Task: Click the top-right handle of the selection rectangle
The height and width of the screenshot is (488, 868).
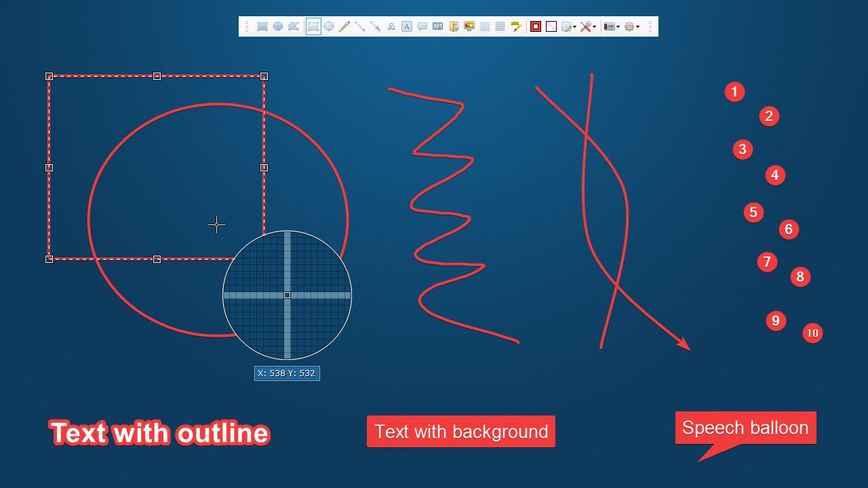Action: [264, 76]
